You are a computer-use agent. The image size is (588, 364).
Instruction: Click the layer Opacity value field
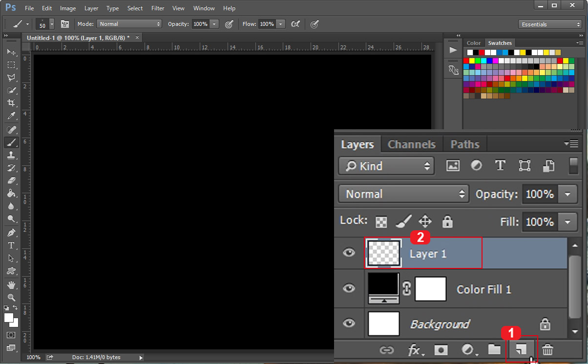[540, 194]
